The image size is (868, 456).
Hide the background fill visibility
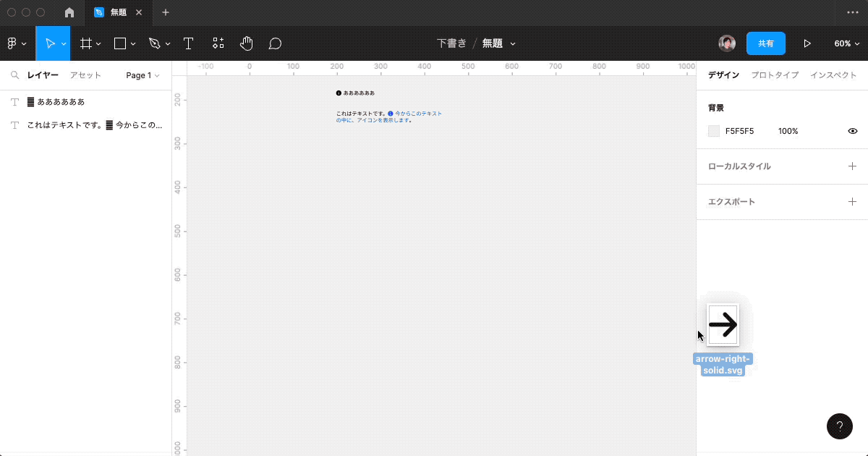coord(852,131)
